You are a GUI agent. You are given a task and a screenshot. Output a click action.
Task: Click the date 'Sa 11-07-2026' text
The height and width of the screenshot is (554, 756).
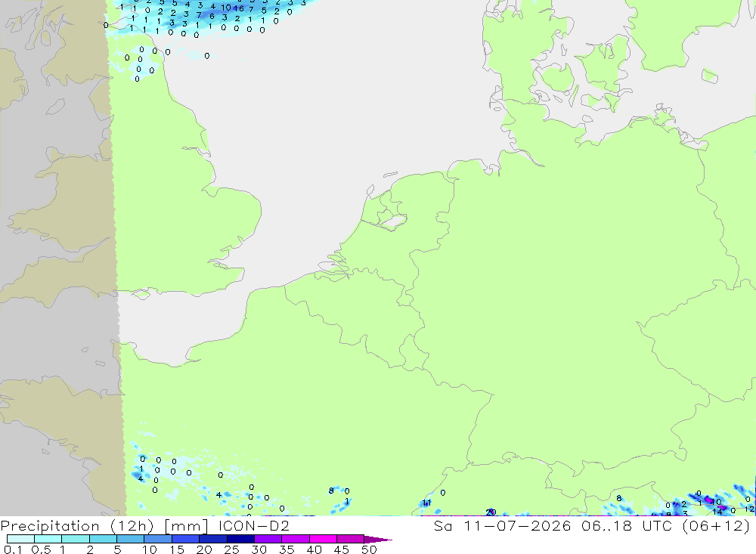click(x=502, y=525)
